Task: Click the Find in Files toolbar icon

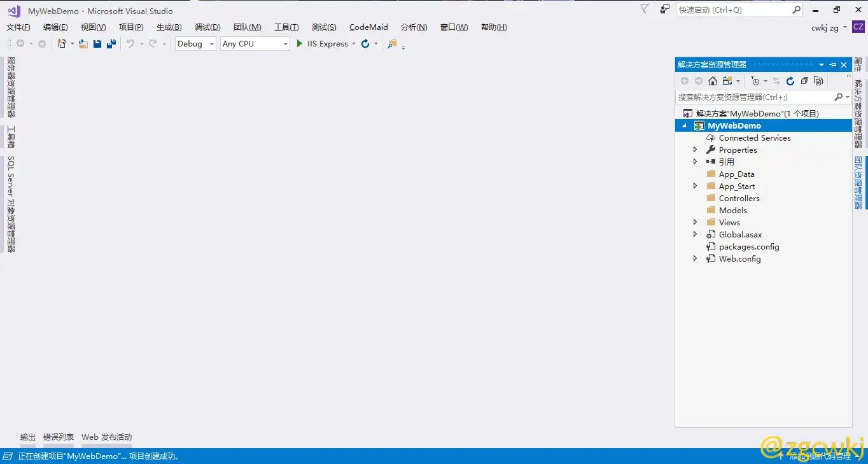Action: [392, 44]
